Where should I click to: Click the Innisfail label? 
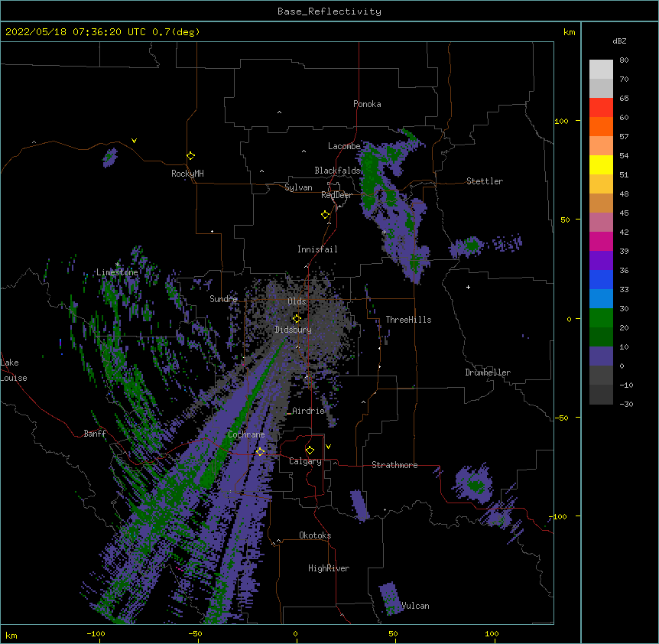coord(317,249)
